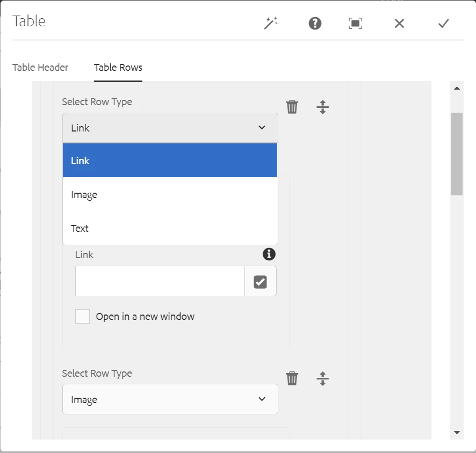Open the Image row type dropdown

click(170, 399)
